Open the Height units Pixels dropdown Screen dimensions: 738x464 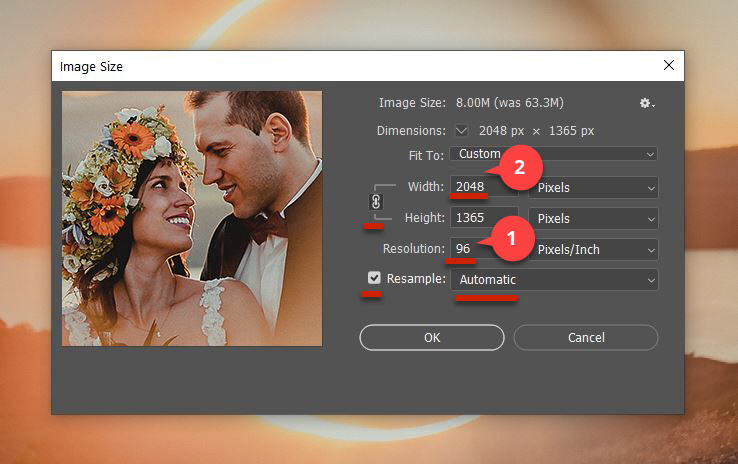593,218
